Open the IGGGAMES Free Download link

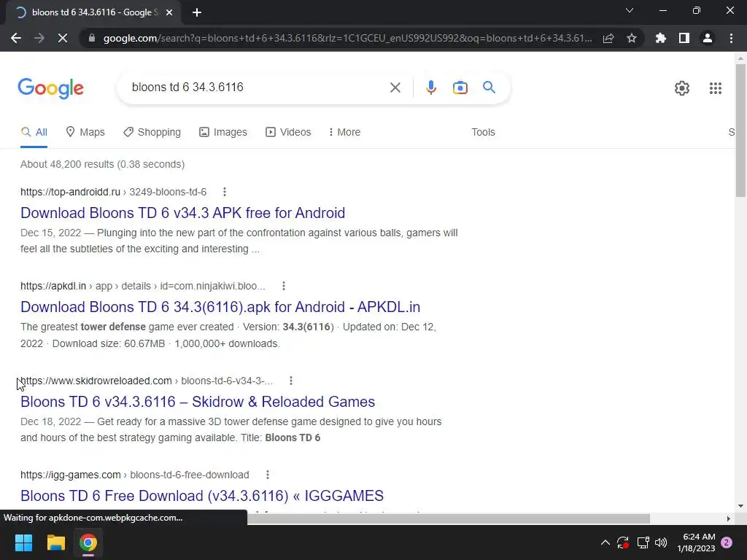202,496
